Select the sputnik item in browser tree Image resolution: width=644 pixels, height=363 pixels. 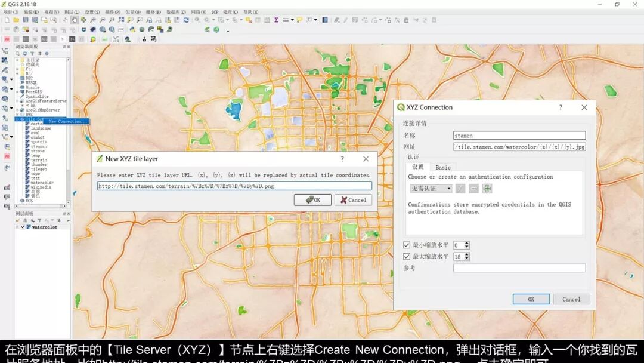(39, 142)
